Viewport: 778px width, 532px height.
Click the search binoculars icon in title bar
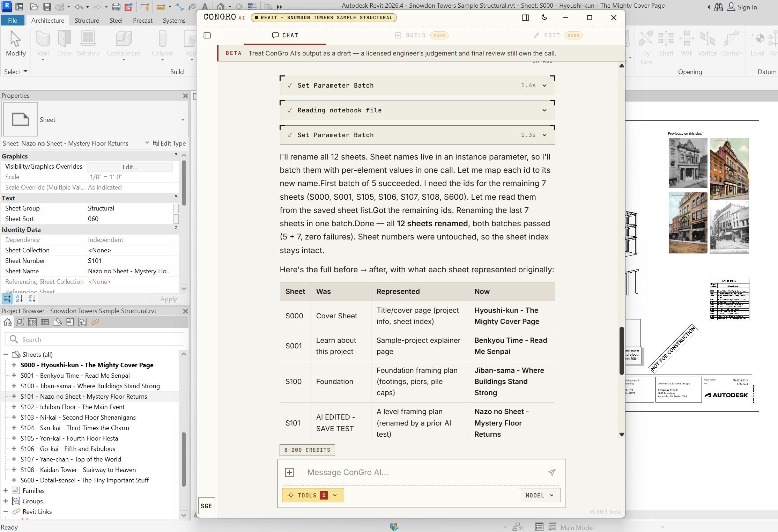(x=719, y=7)
